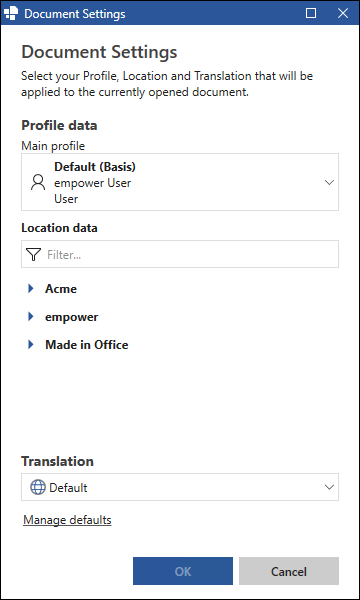Click the empower app icon in title bar
Viewport: 360px width, 600px height.
click(x=11, y=13)
